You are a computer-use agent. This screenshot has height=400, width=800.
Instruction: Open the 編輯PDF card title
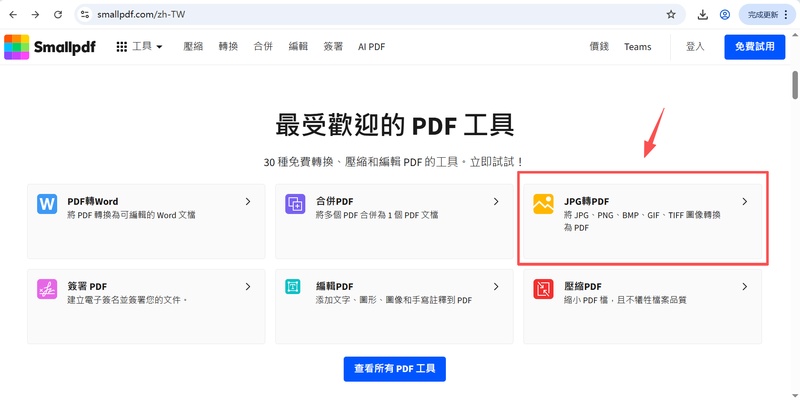(x=335, y=287)
